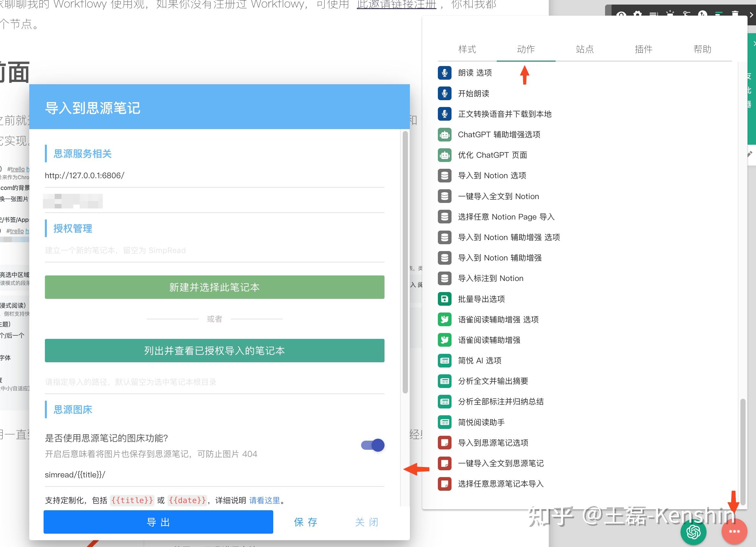Switch to the 样式 tab
The width and height of the screenshot is (756, 547).
click(x=467, y=49)
